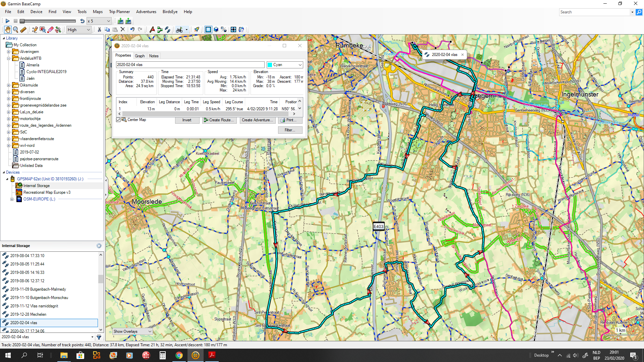
Task: Switch to the Graph tab
Action: click(x=140, y=56)
